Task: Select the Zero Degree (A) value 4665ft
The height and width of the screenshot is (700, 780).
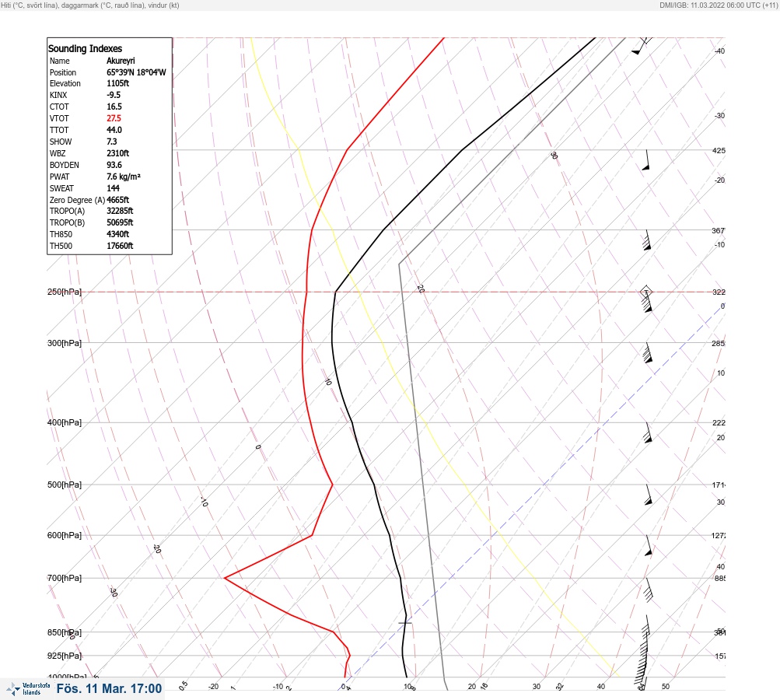Action: pyautogui.click(x=118, y=200)
